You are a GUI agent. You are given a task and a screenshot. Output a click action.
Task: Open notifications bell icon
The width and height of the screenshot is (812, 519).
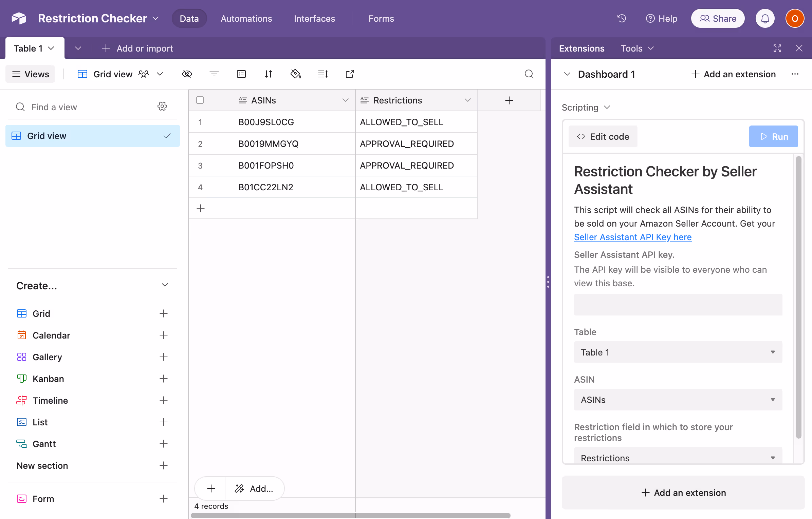[x=765, y=18]
